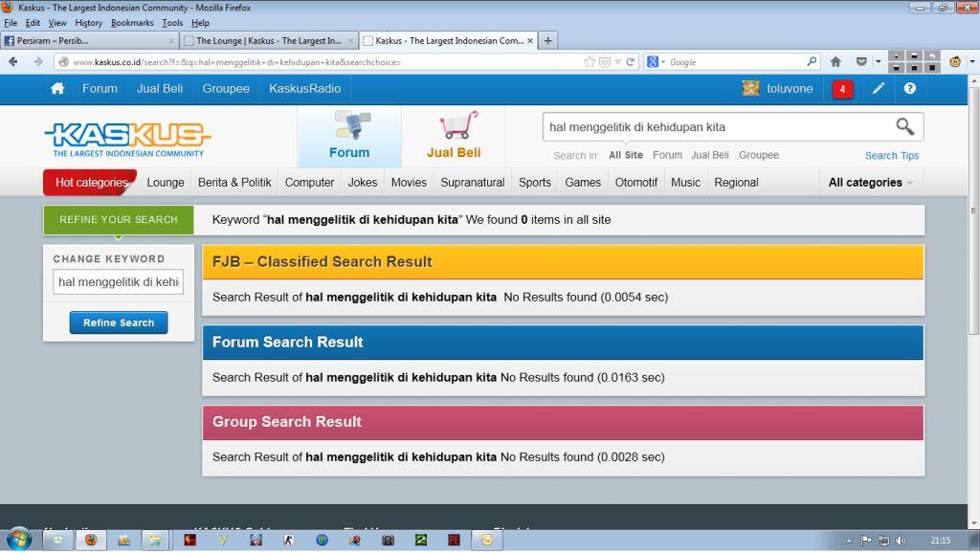
Task: Open the address bar history dropdown
Action: [617, 62]
